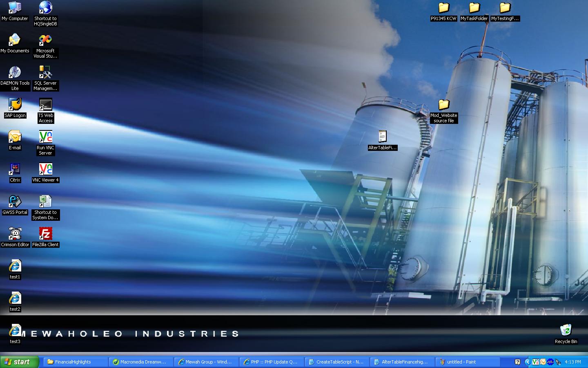Select the MyTaskFolder folder icon
Image resolution: width=588 pixels, height=368 pixels.
[x=474, y=8]
